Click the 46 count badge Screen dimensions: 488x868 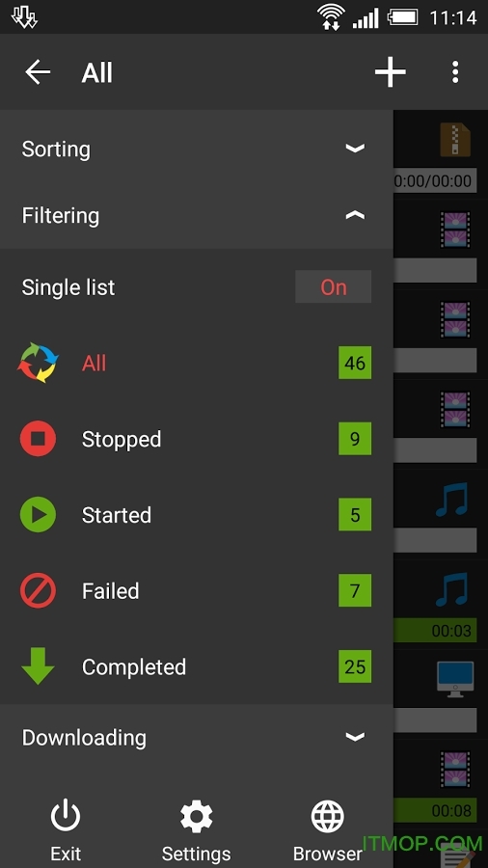pos(355,363)
